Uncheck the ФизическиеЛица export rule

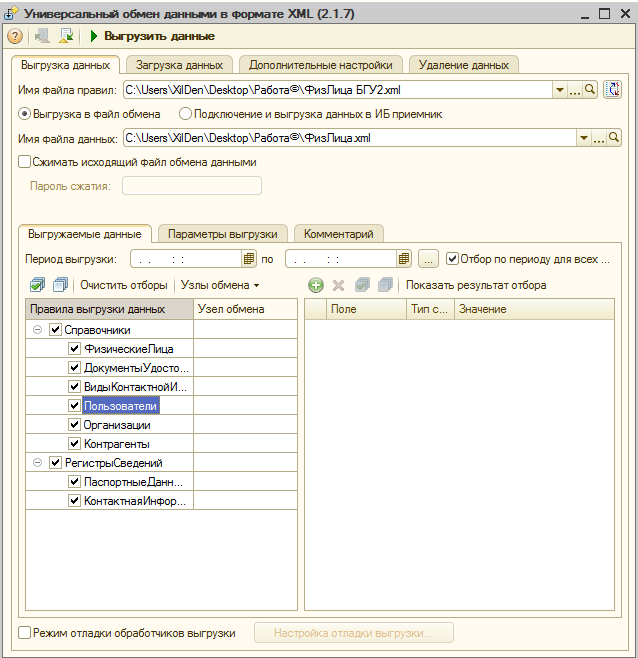[75, 349]
